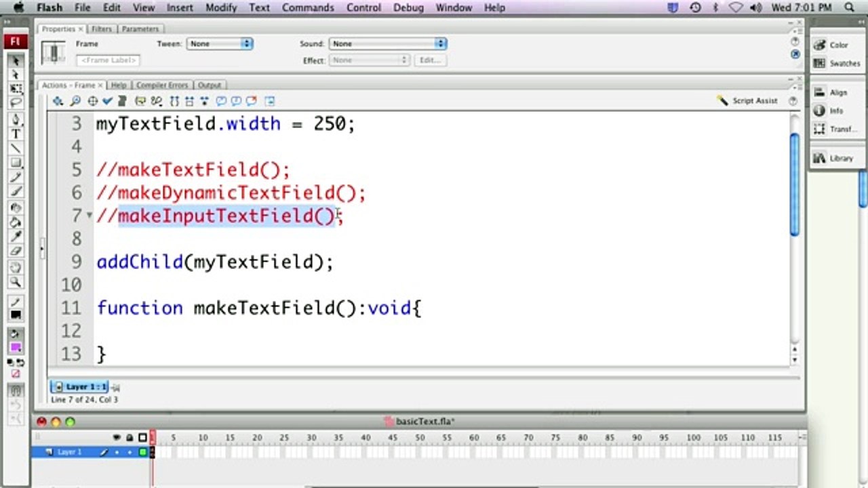Toggle Script Assist mode

[x=747, y=101]
